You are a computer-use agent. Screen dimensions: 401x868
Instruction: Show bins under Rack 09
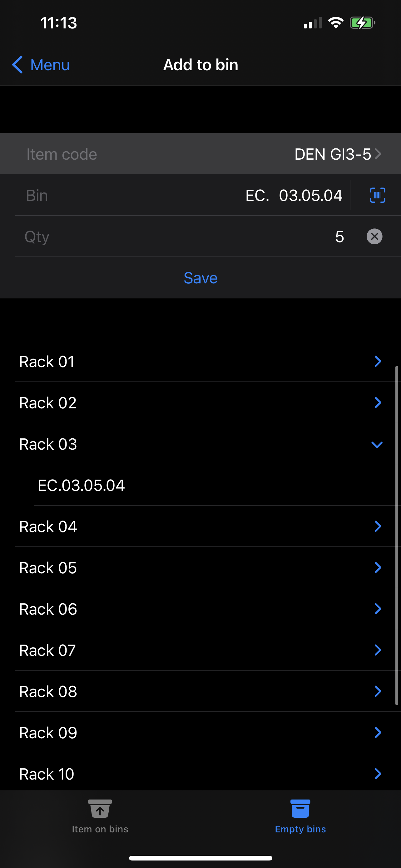(378, 732)
